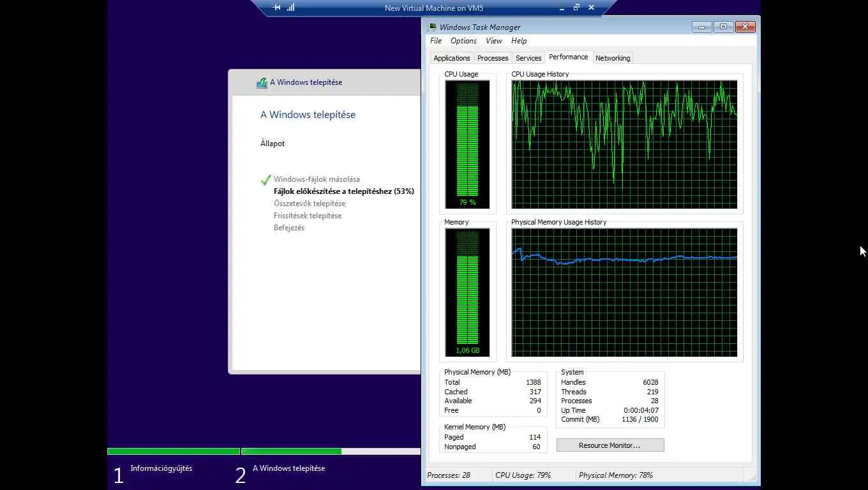
Task: Click the New Virtual Machine on VM5 title
Action: point(434,8)
